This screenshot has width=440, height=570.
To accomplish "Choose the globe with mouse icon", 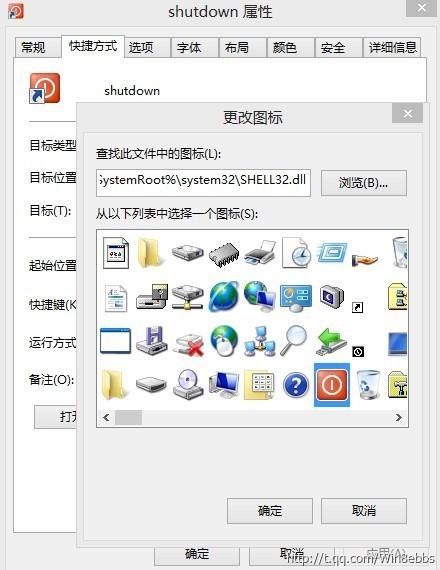I will (224, 341).
